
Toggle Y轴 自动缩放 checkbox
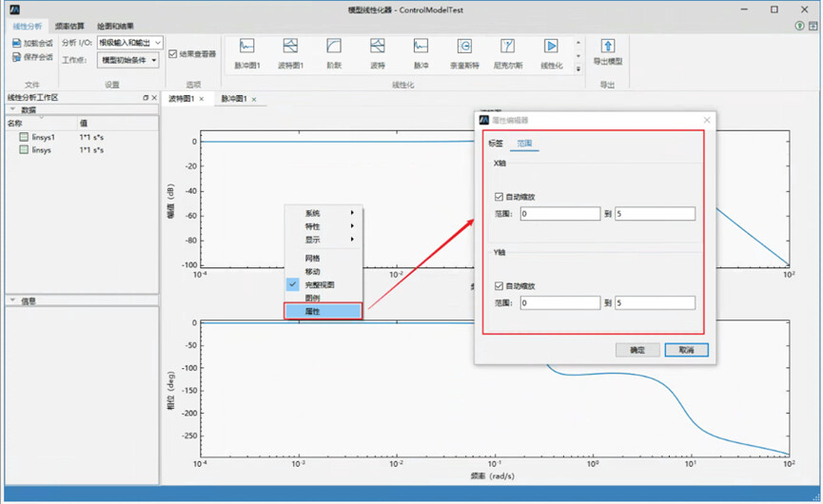[499, 286]
